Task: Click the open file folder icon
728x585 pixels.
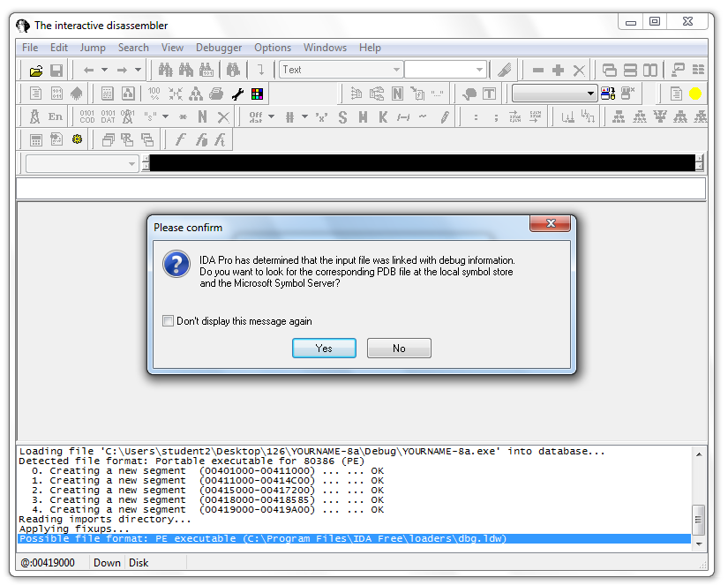Action: 36,71
